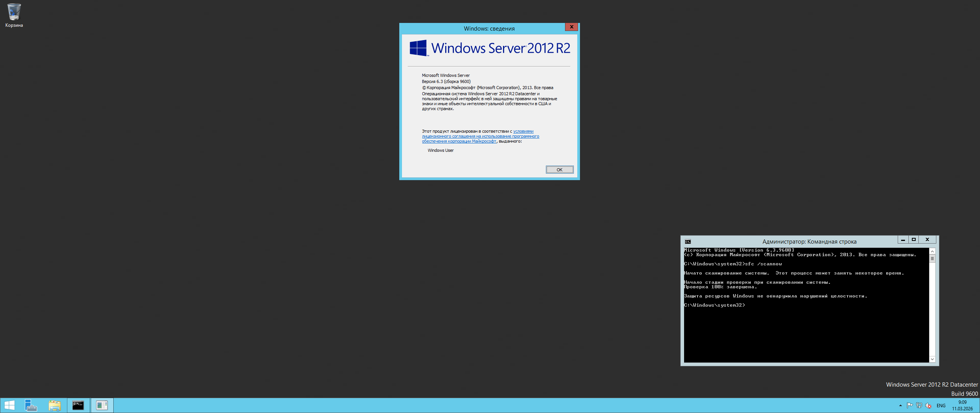
Task: Select the Command Prompt taskbar icon
Action: click(x=78, y=405)
